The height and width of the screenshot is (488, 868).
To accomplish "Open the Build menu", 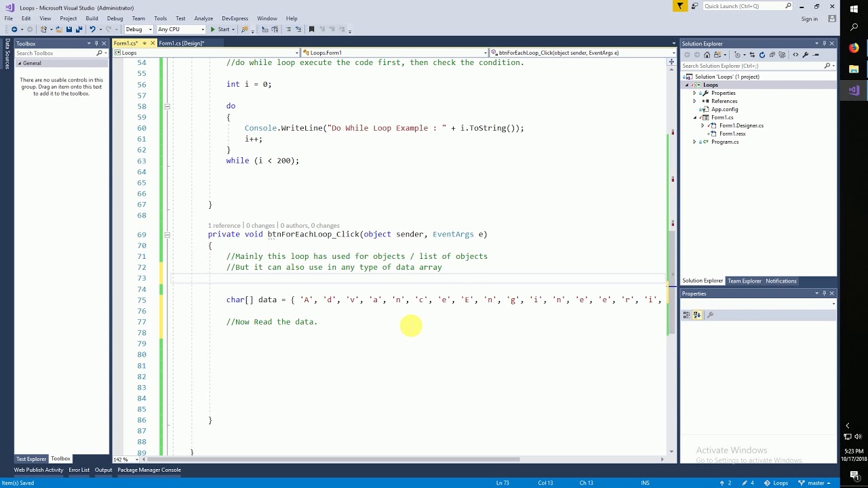I will point(92,18).
